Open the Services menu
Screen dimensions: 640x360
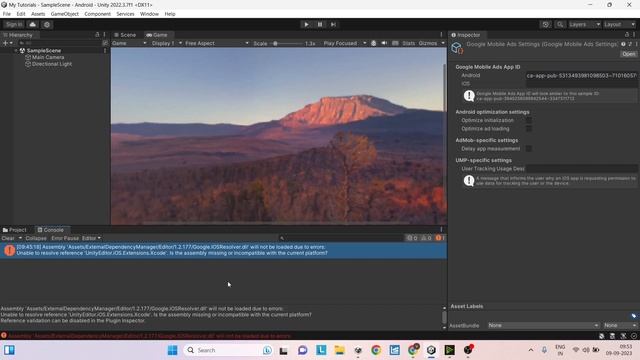tap(125, 14)
